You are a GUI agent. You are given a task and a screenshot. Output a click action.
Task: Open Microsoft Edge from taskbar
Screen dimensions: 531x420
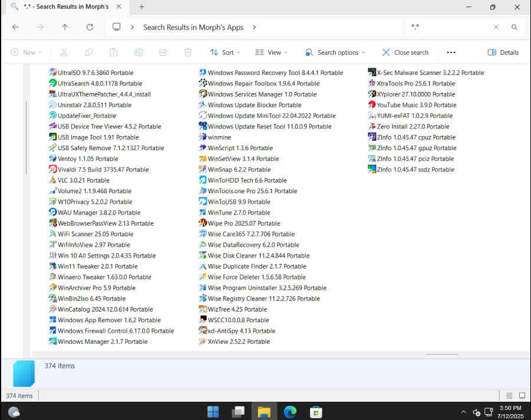pos(290,412)
